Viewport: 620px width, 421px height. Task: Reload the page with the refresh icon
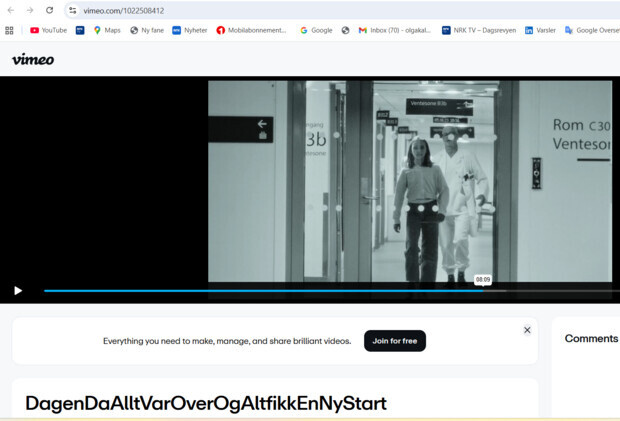pos(49,10)
